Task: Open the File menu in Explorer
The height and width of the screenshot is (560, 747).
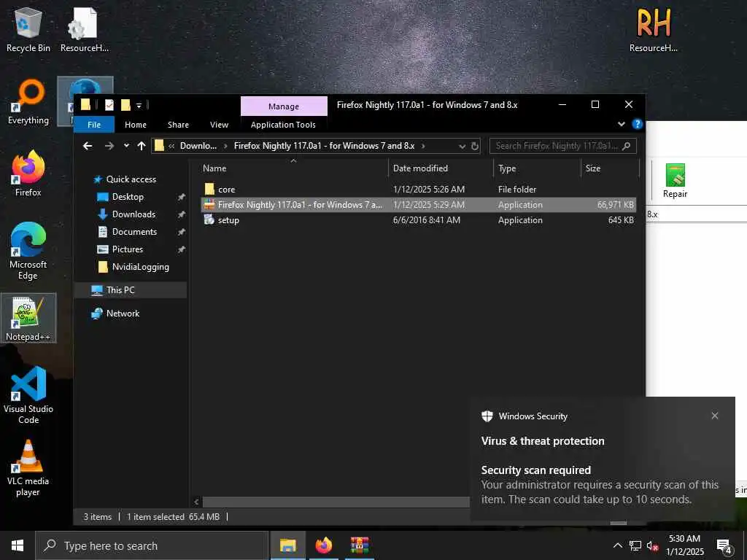Action: click(x=94, y=124)
